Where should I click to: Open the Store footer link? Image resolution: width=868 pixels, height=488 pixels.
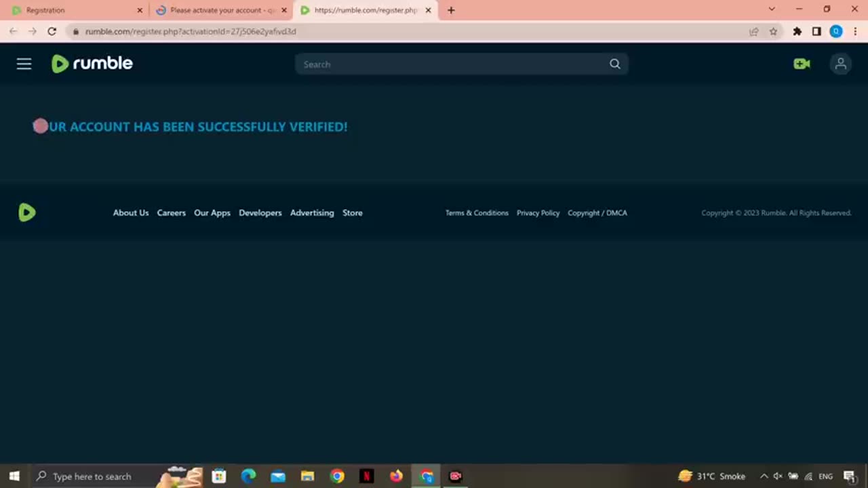pyautogui.click(x=353, y=213)
